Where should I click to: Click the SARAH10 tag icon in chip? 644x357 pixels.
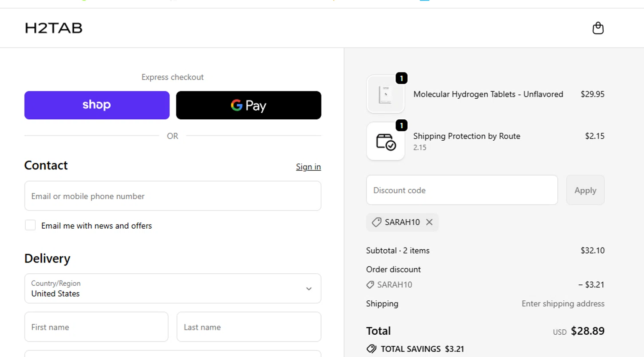pos(377,222)
